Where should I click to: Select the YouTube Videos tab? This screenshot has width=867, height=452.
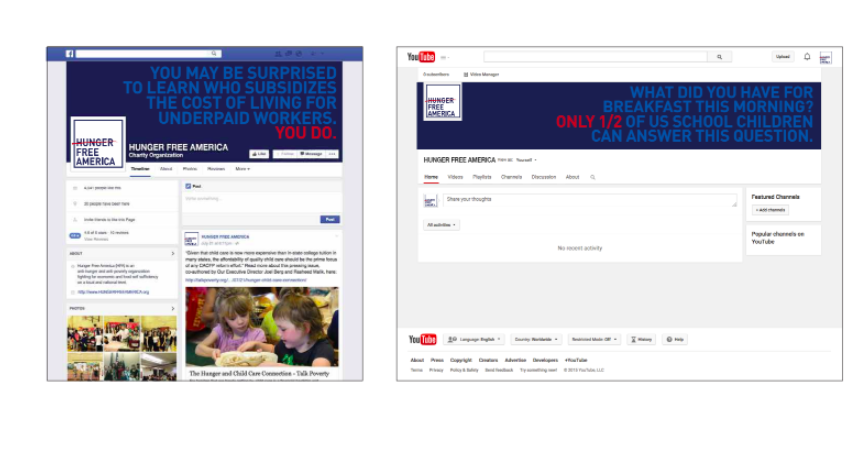tap(455, 177)
